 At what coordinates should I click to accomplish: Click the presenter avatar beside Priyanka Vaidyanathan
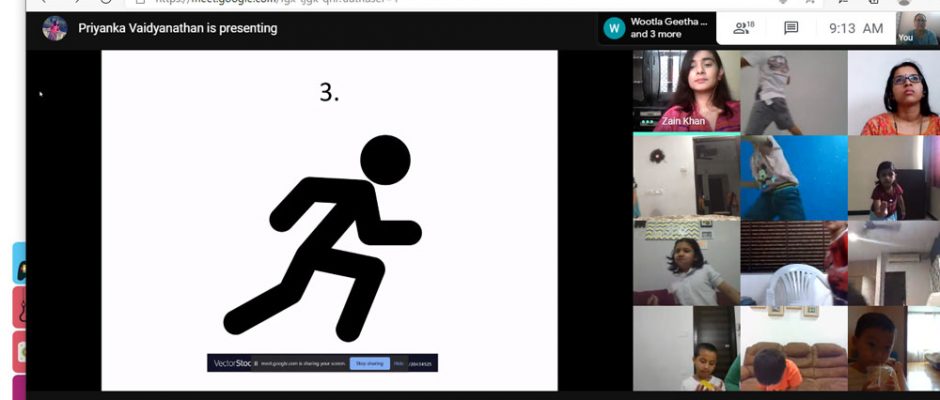(55, 28)
